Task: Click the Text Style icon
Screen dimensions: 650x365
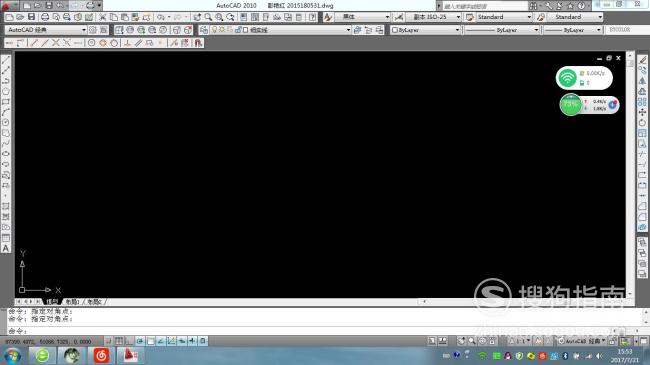Action: tap(328, 17)
